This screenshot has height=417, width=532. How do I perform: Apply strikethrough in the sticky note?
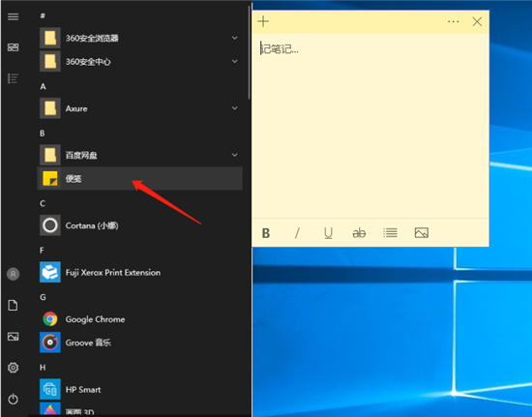coord(359,233)
